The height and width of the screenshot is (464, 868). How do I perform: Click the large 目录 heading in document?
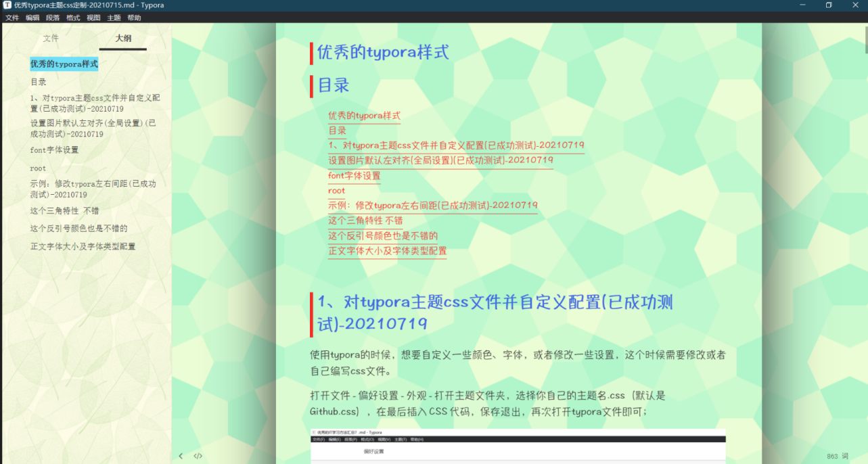[x=334, y=85]
